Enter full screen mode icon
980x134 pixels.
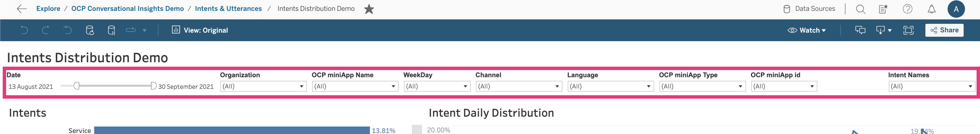pyautogui.click(x=908, y=30)
